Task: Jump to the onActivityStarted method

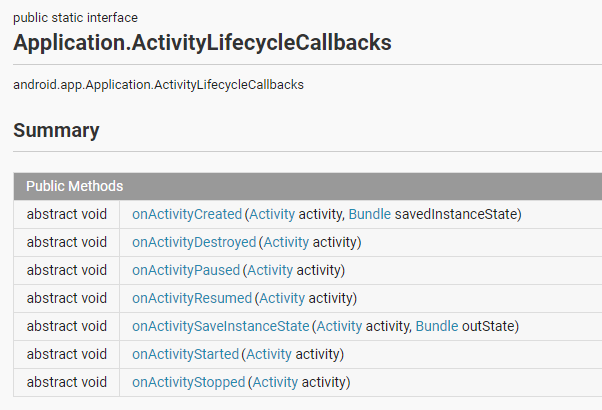Action: [x=186, y=354]
